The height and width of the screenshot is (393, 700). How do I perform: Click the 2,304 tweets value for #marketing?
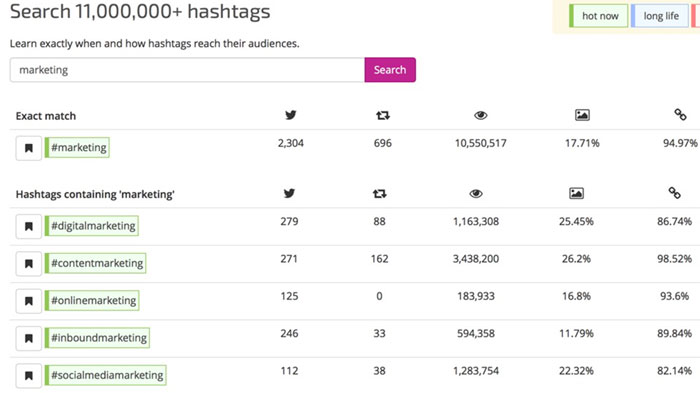[x=291, y=143]
